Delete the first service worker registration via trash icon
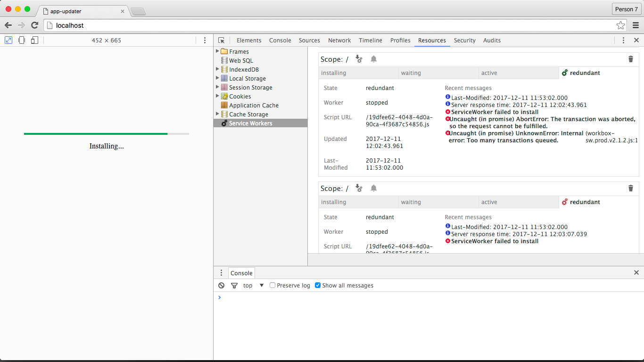 [x=631, y=59]
